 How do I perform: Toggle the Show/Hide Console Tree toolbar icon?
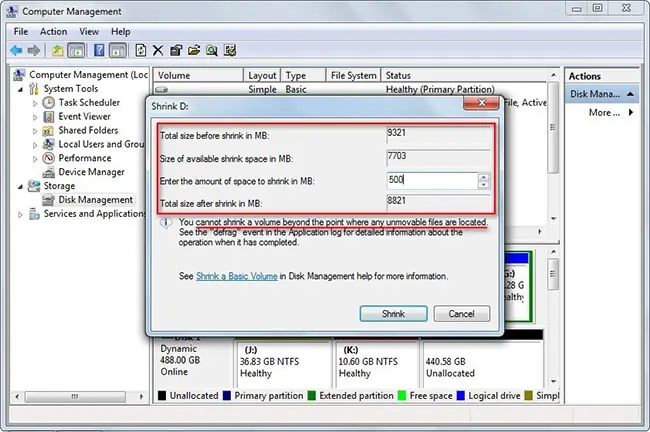(x=76, y=51)
